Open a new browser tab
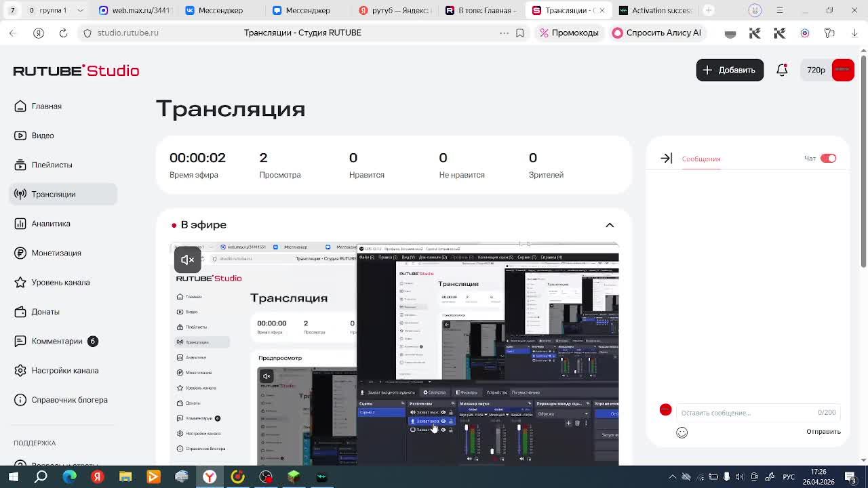 (708, 10)
